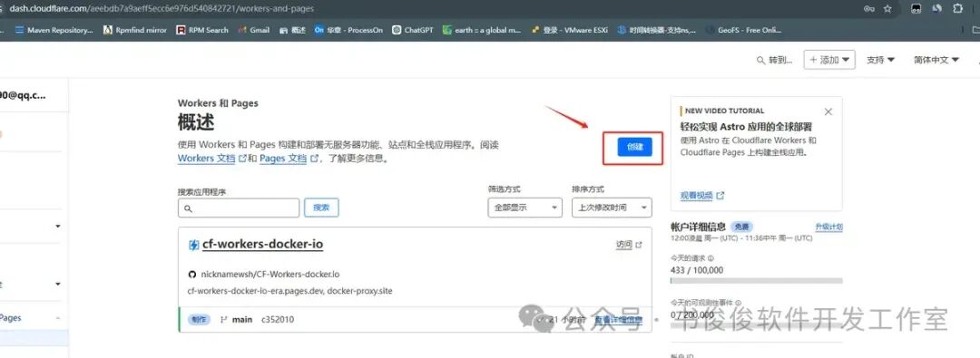Open the cf-workers-docker-io project
The image size is (980, 358).
pos(262,245)
